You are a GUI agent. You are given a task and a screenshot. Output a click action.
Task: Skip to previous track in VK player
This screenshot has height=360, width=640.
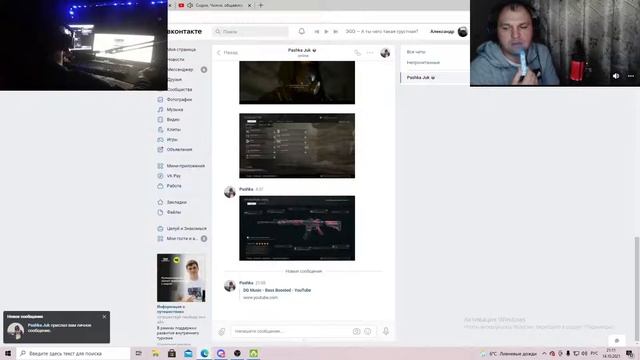317,31
